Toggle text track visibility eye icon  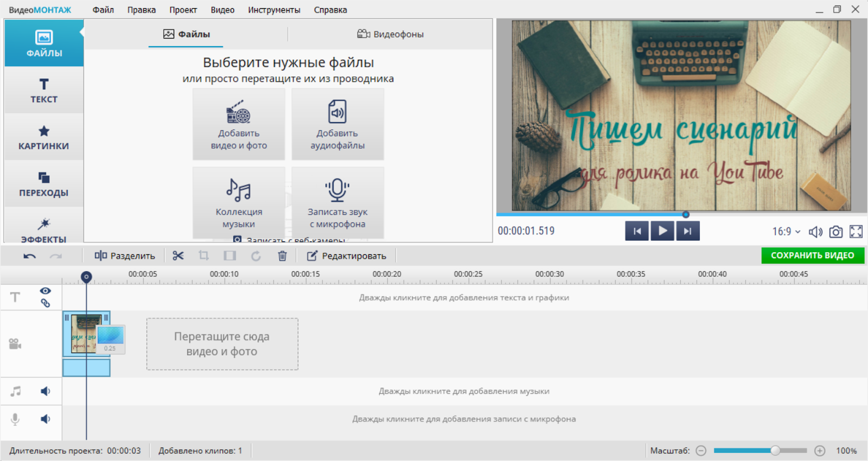(45, 291)
